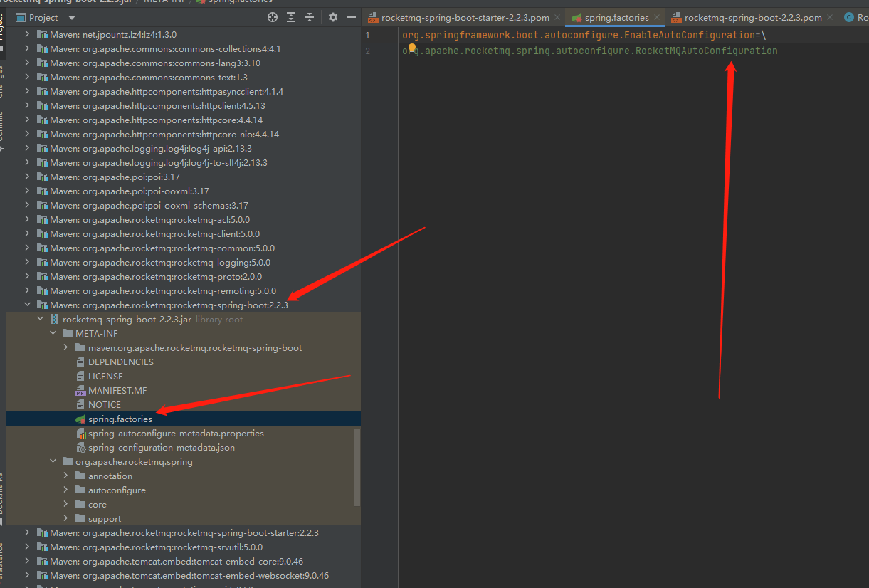This screenshot has width=869, height=588.
Task: Switch to rocketmq-spring-boot-starter-2.2.3.pom tab
Action: (463, 17)
